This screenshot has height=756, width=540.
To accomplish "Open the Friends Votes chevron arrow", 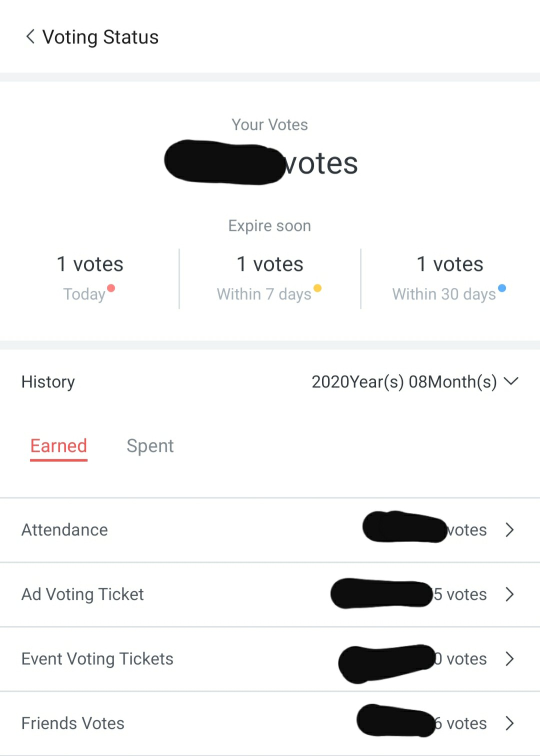I will pos(509,723).
